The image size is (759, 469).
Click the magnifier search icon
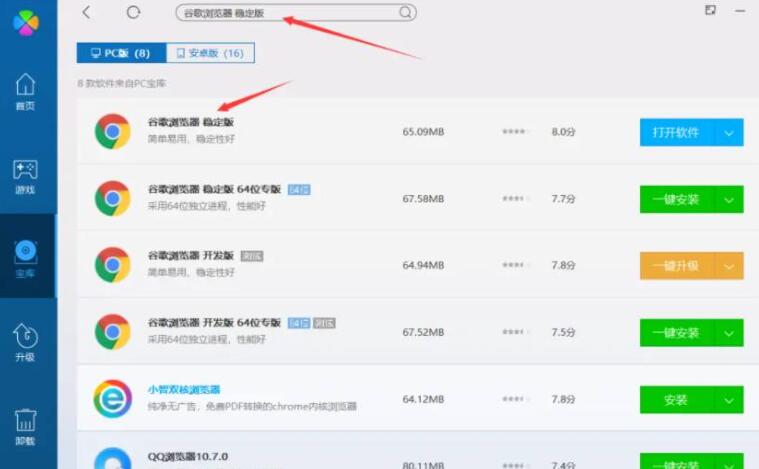[405, 13]
